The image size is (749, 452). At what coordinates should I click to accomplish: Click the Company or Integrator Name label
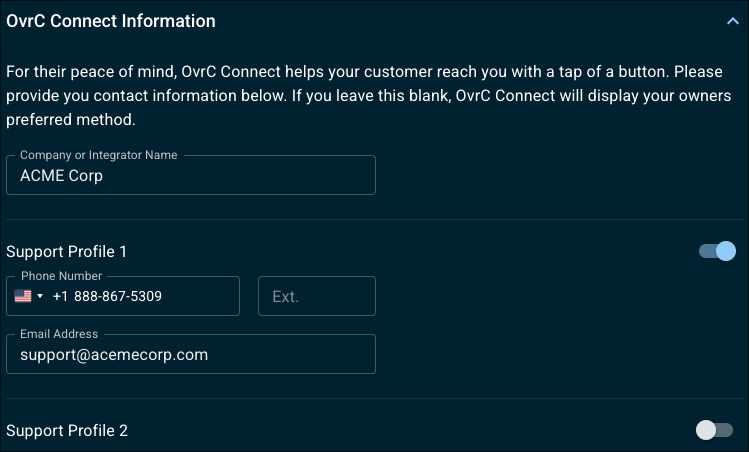98,155
